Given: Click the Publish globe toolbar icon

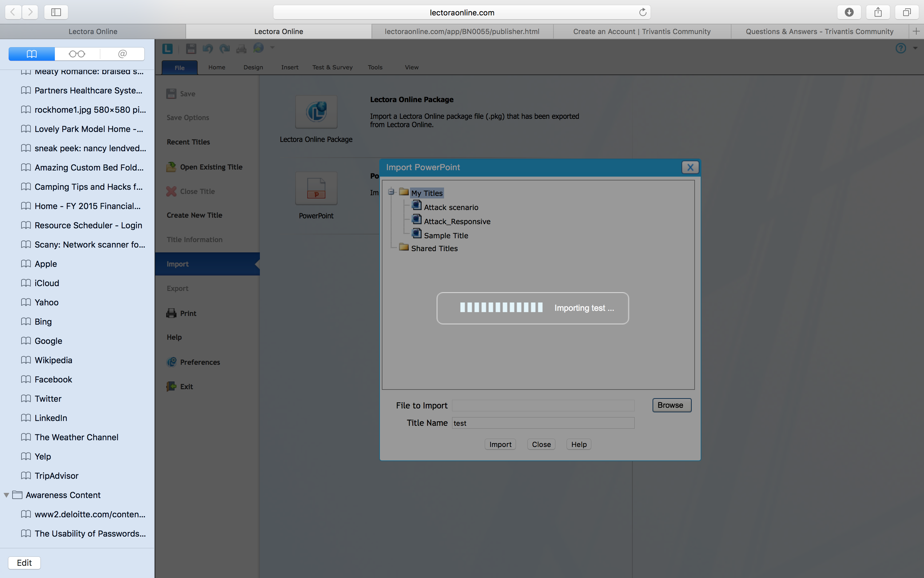Looking at the screenshot, I should click(259, 48).
